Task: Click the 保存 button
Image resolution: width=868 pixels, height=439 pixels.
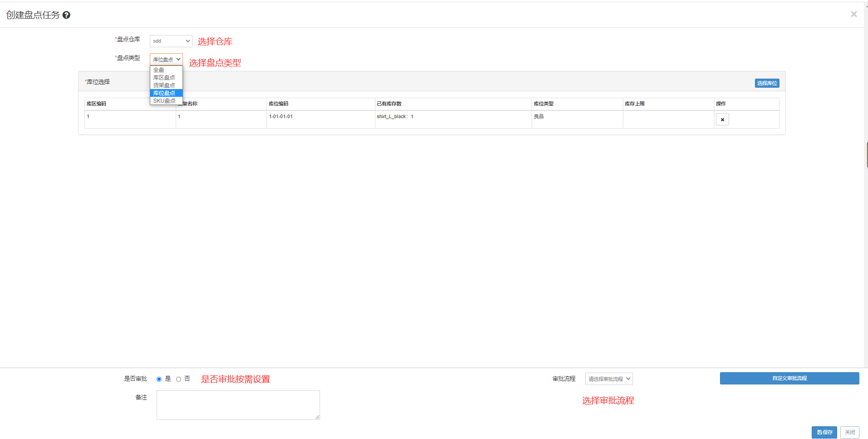Action: 824,432
